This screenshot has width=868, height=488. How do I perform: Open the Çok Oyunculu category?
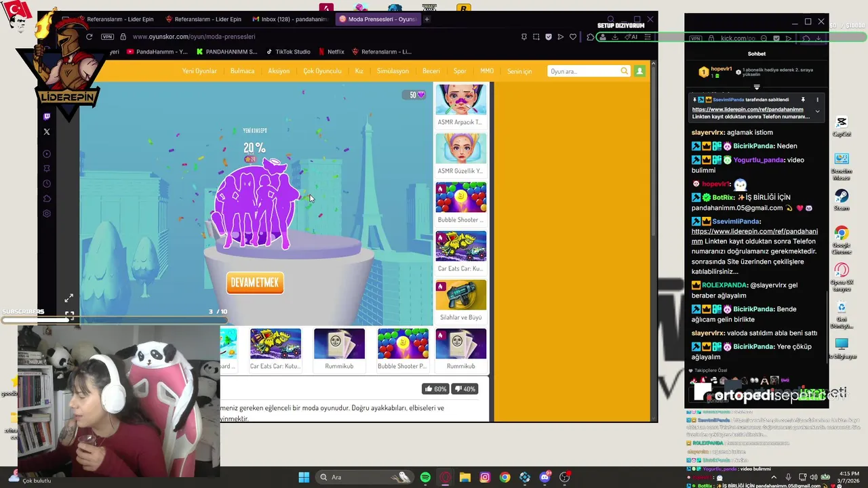pos(322,71)
